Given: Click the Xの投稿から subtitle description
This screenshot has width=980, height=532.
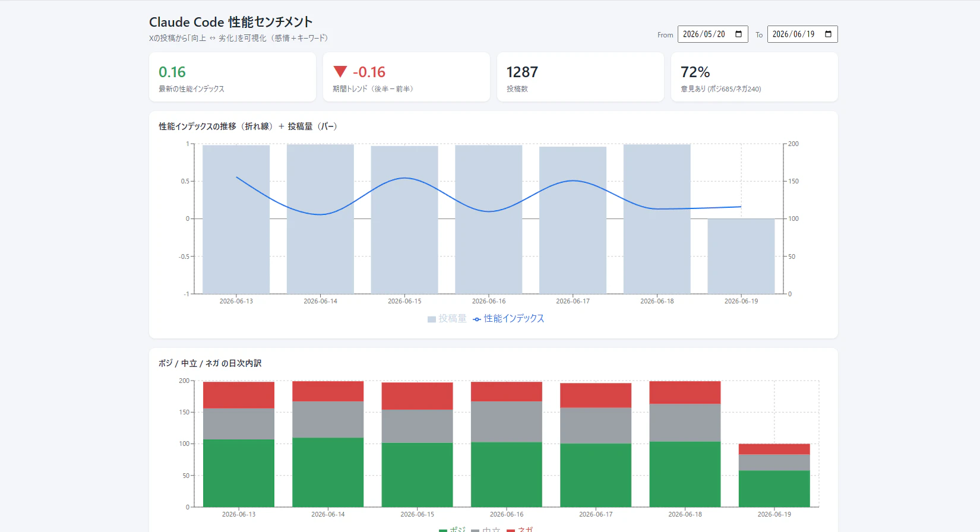Looking at the screenshot, I should tap(238, 38).
